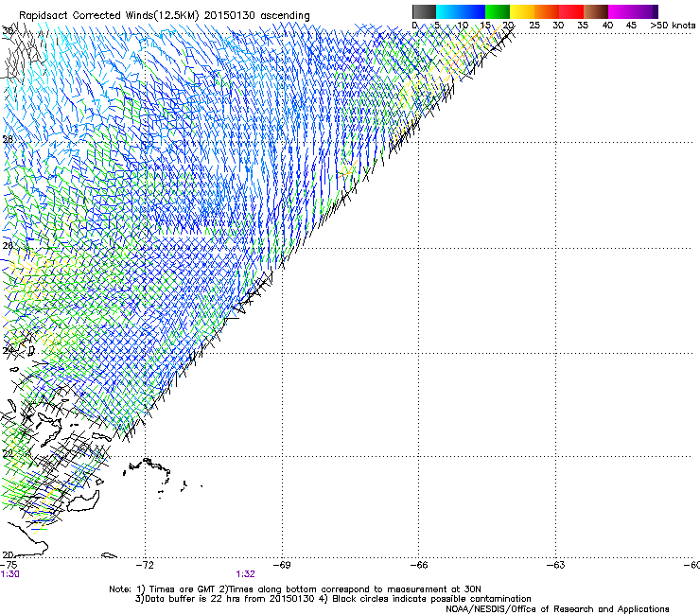700x615 pixels.
Task: Click the '-69' longitude axis label
Action: 282,566
